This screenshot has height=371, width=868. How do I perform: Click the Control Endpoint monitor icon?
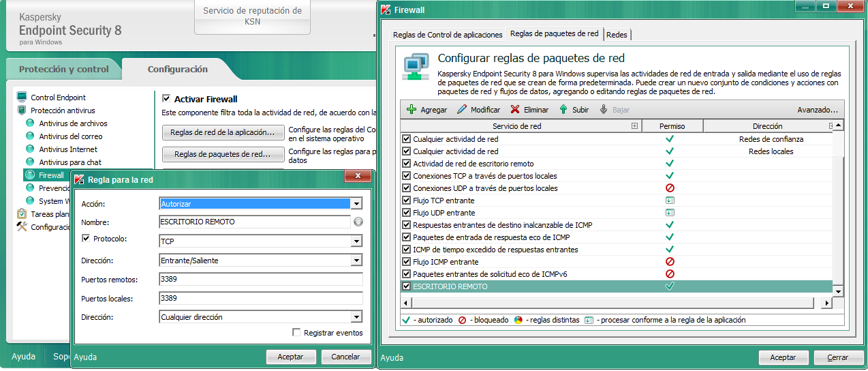pos(22,98)
